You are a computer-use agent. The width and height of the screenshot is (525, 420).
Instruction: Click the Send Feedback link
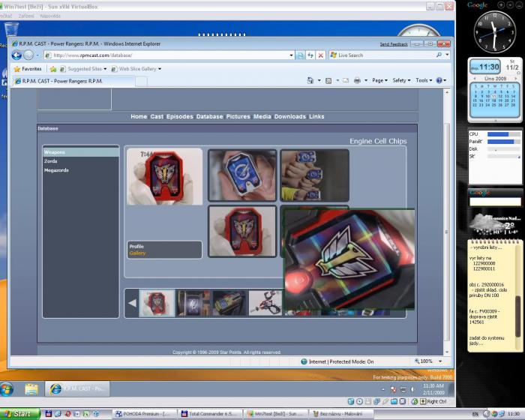[x=394, y=44]
